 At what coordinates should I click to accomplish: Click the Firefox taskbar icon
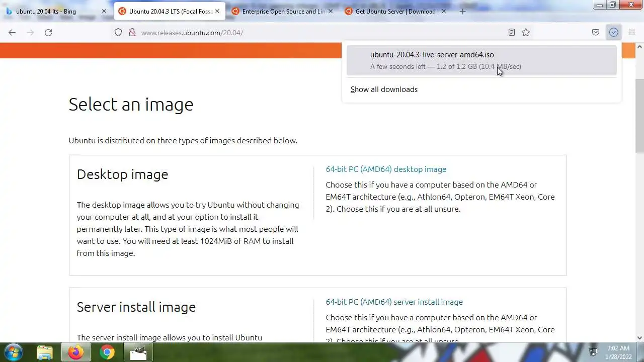point(76,352)
